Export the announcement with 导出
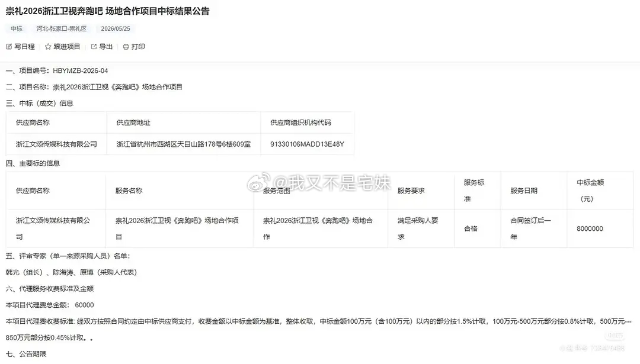 point(102,47)
